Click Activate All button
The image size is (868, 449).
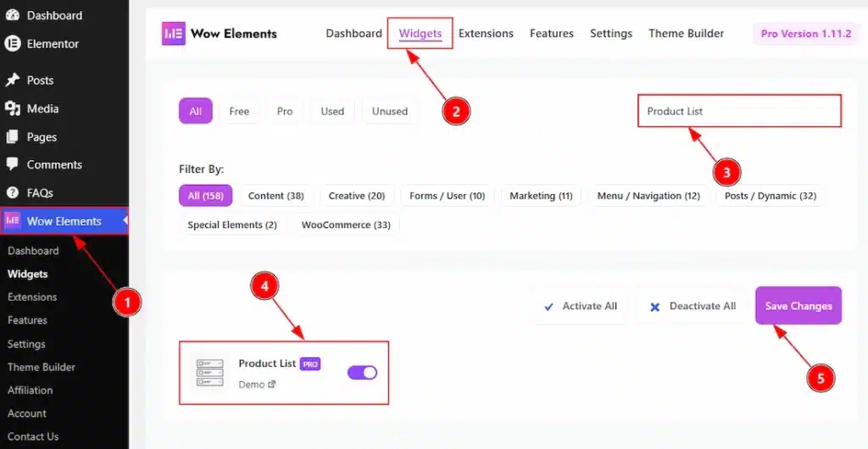tap(580, 307)
